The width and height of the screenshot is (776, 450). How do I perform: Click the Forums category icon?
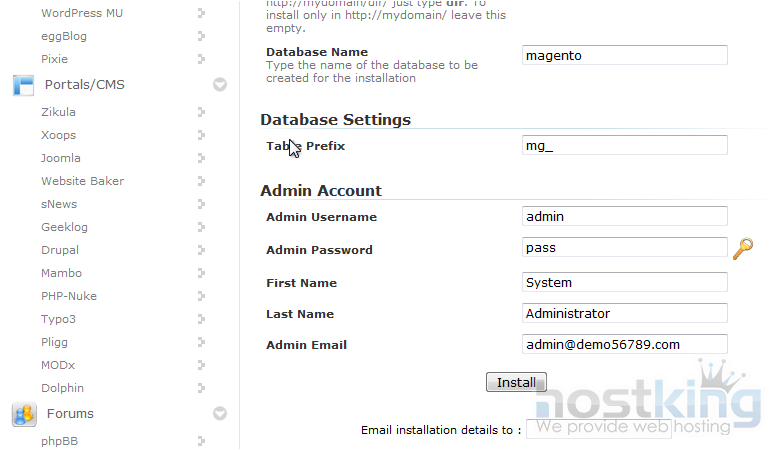(23, 413)
